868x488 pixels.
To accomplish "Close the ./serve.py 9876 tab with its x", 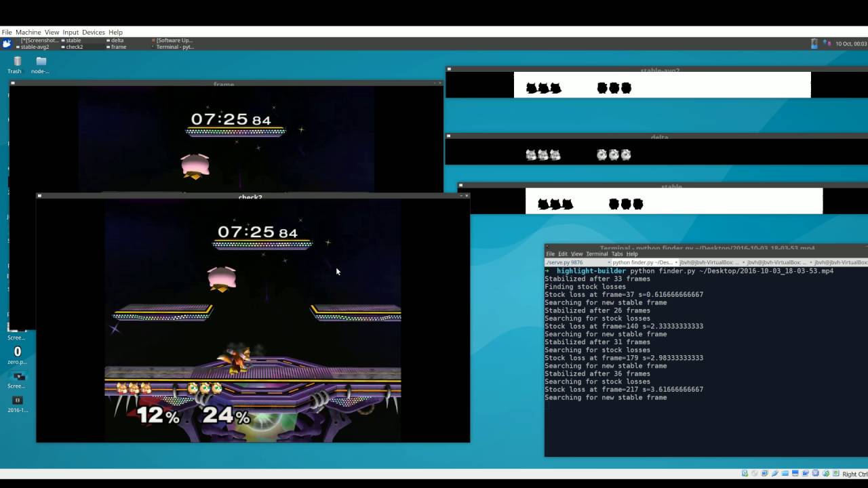I will (608, 262).
